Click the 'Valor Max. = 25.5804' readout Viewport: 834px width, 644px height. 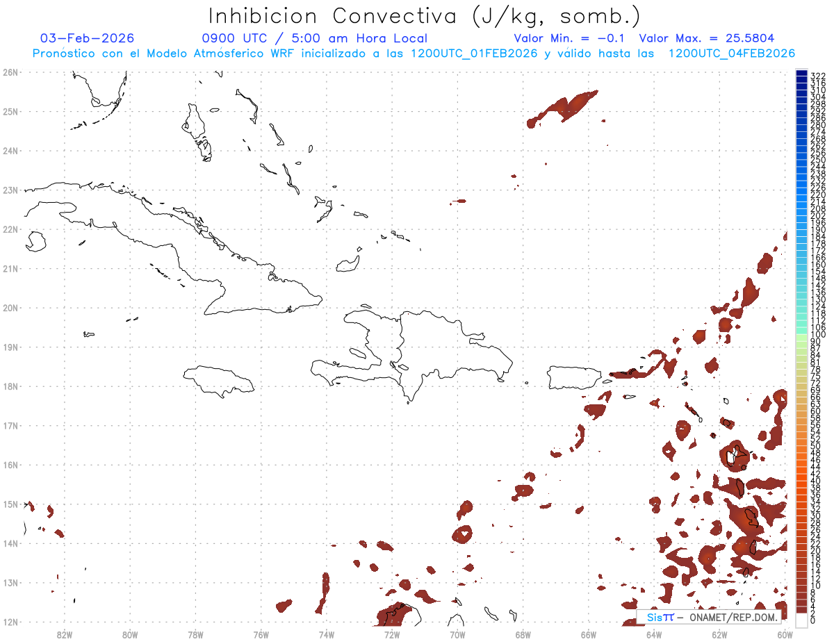707,38
